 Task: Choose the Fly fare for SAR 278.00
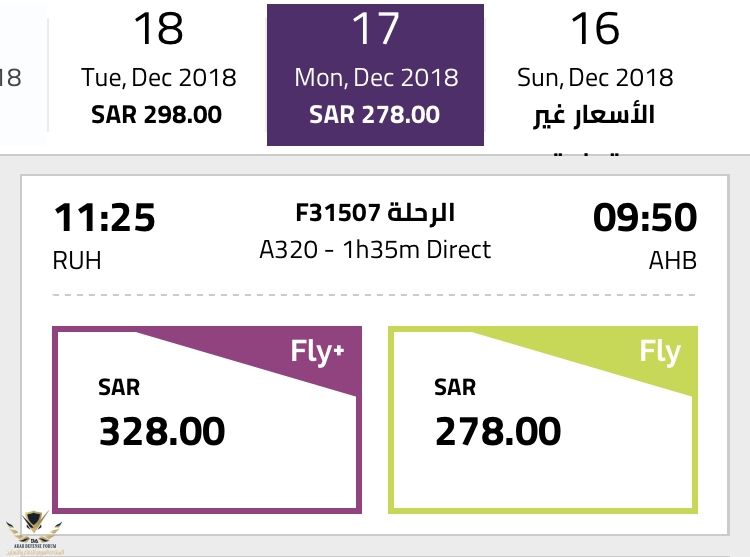(543, 420)
